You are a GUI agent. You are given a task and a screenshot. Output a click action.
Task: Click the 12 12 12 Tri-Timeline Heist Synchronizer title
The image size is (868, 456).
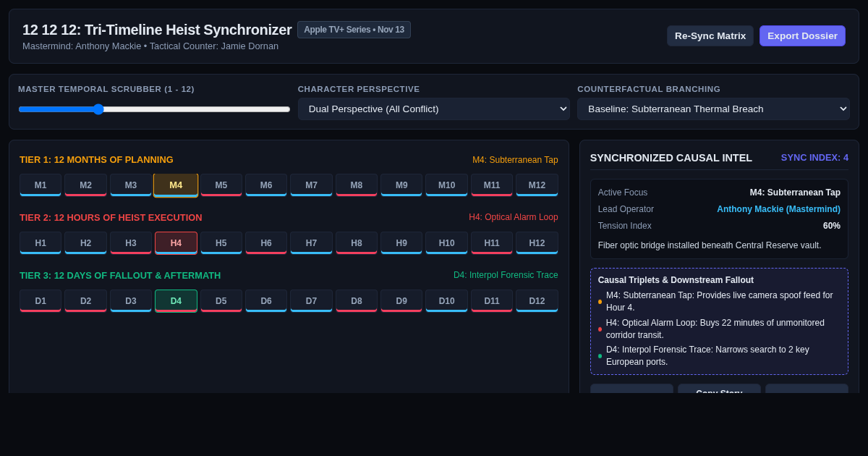click(x=157, y=30)
